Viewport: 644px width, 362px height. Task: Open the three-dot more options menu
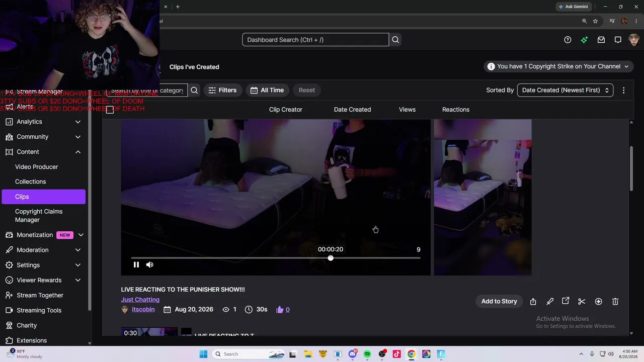[x=623, y=90]
